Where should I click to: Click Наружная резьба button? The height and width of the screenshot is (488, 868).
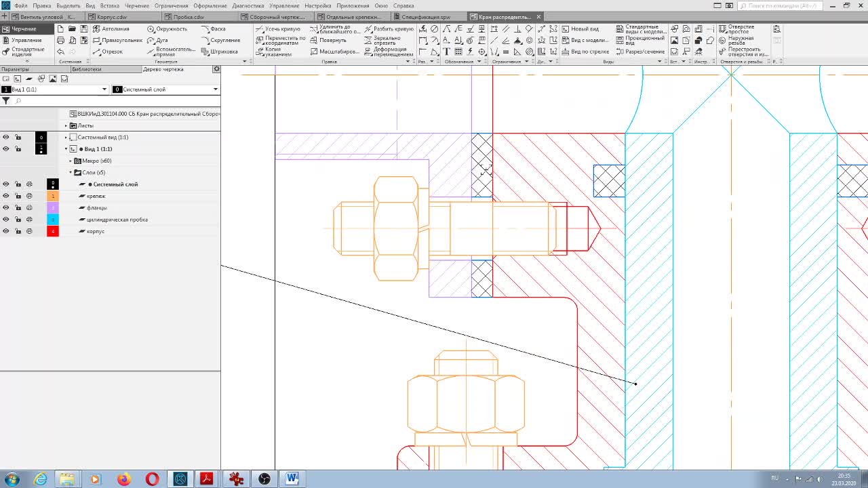(736, 40)
